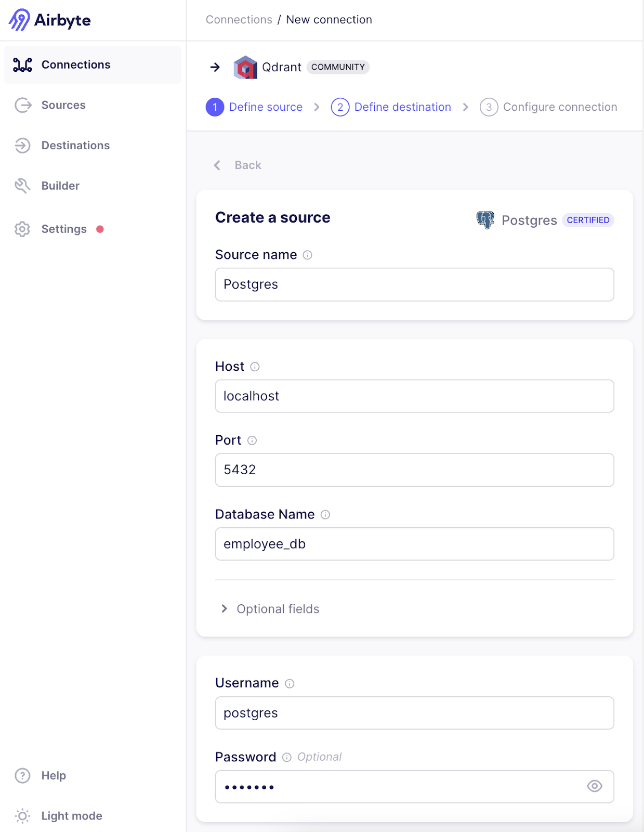Open Connections in the sidebar
Screen dimensions: 644x832
(x=93, y=65)
